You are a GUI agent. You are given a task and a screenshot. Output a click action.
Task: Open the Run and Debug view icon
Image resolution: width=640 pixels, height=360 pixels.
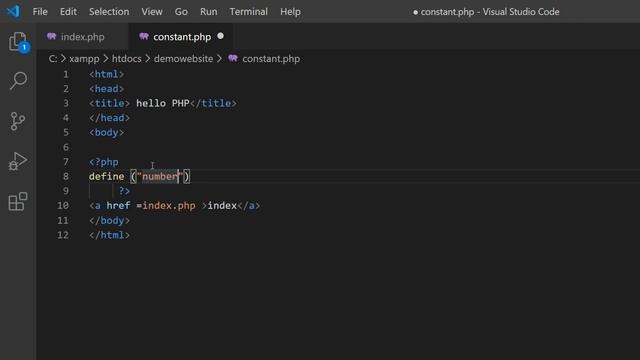point(18,161)
